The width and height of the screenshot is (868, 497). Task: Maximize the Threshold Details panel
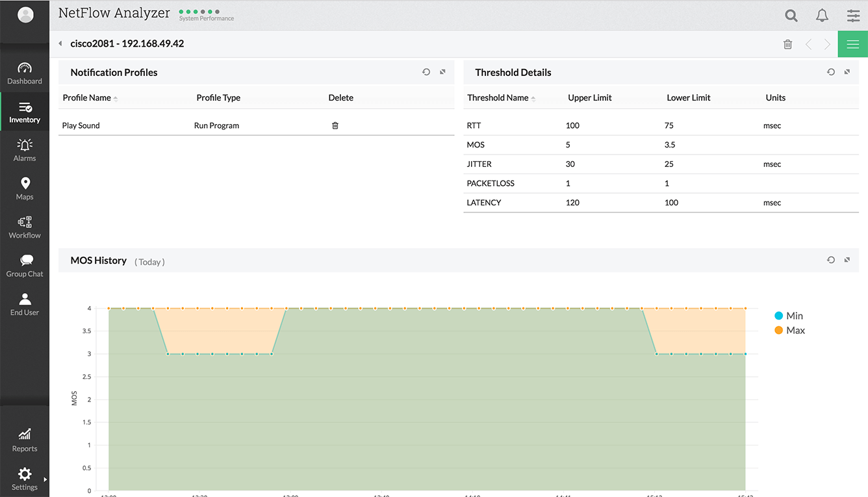click(847, 72)
